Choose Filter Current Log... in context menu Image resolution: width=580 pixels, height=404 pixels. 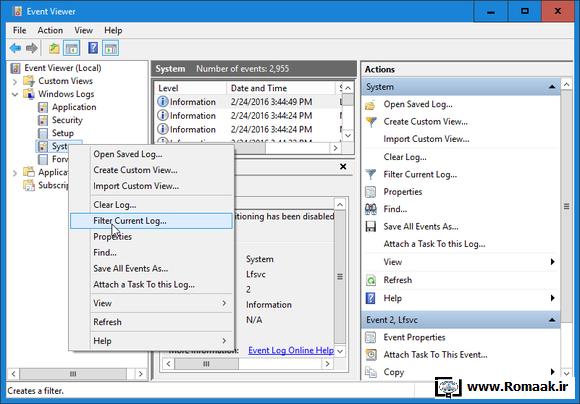(152, 221)
